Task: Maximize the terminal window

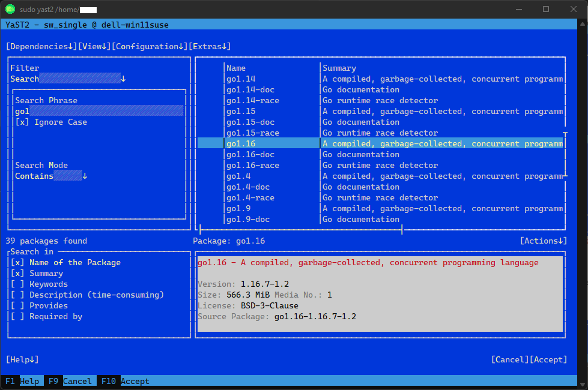Action: (546, 9)
